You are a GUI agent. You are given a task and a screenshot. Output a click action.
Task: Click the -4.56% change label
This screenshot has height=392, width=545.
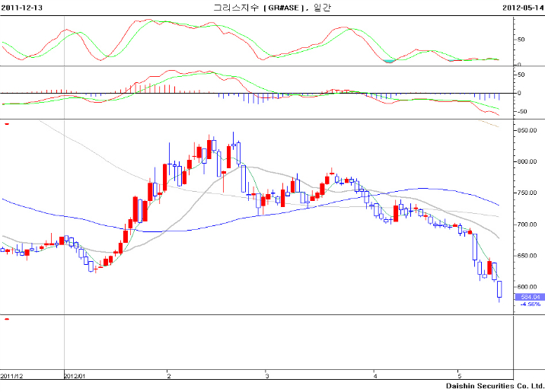pyautogui.click(x=530, y=304)
